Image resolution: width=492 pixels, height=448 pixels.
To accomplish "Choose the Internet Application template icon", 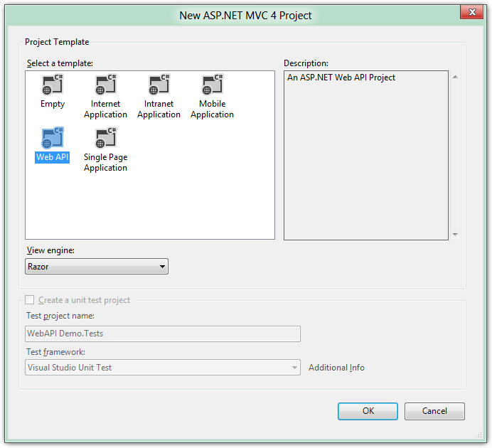I will pos(106,85).
